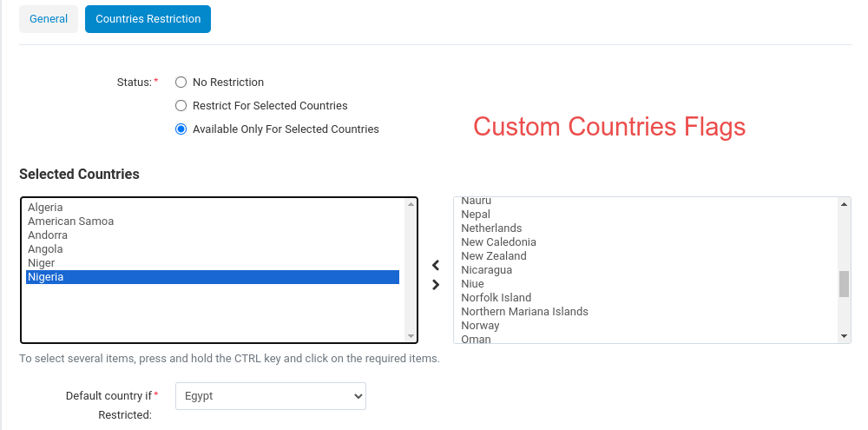868x430 pixels.
Task: Select Niger in selected countries list
Action: point(213,263)
